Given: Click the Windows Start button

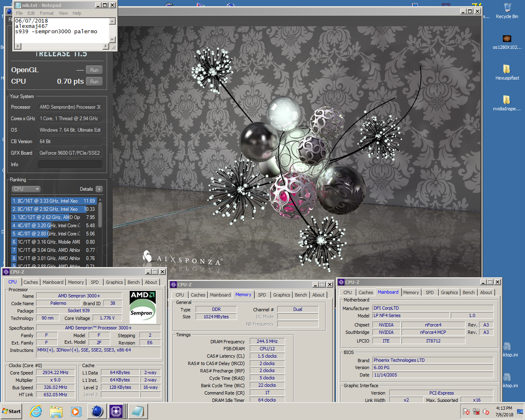Looking at the screenshot, I should (x=11, y=411).
